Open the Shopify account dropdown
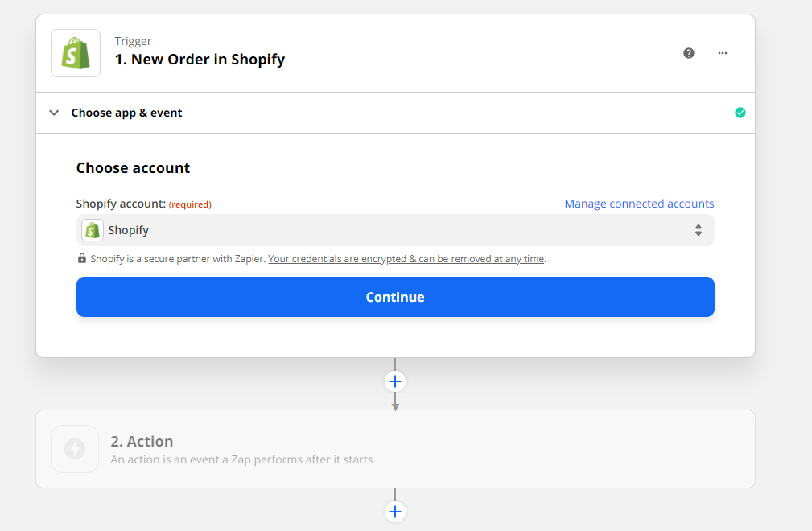 (x=395, y=230)
